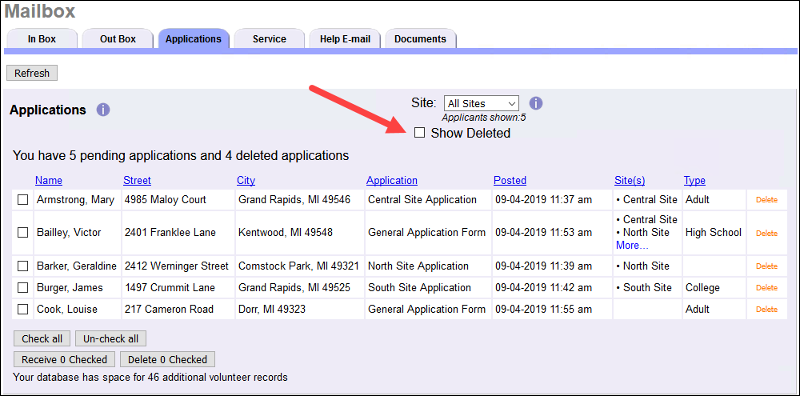This screenshot has height=396, width=800.
Task: Click Receive 0 Checked button
Action: tap(64, 359)
